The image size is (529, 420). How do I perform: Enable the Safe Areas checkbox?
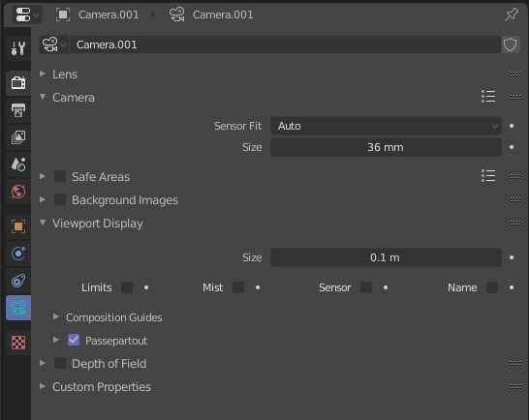tap(60, 176)
